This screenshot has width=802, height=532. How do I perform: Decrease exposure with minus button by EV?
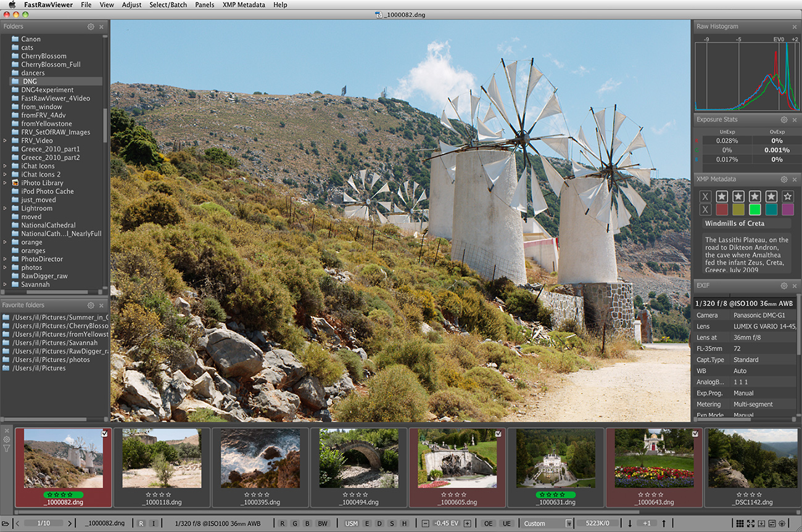[425, 523]
